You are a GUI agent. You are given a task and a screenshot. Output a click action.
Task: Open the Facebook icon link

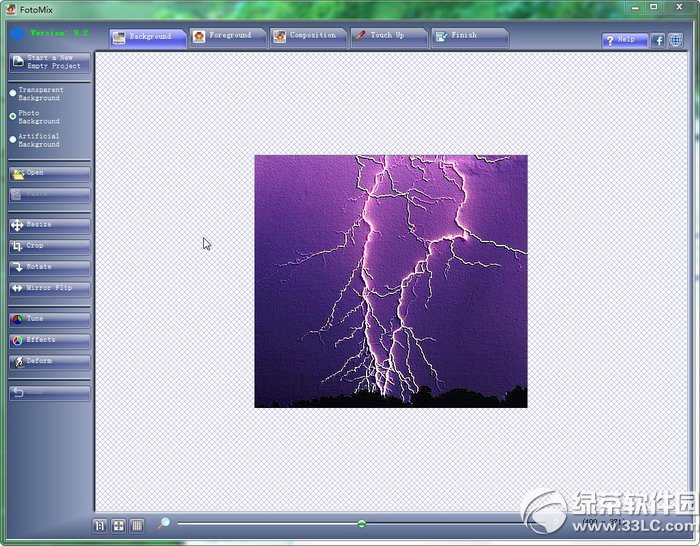(658, 41)
